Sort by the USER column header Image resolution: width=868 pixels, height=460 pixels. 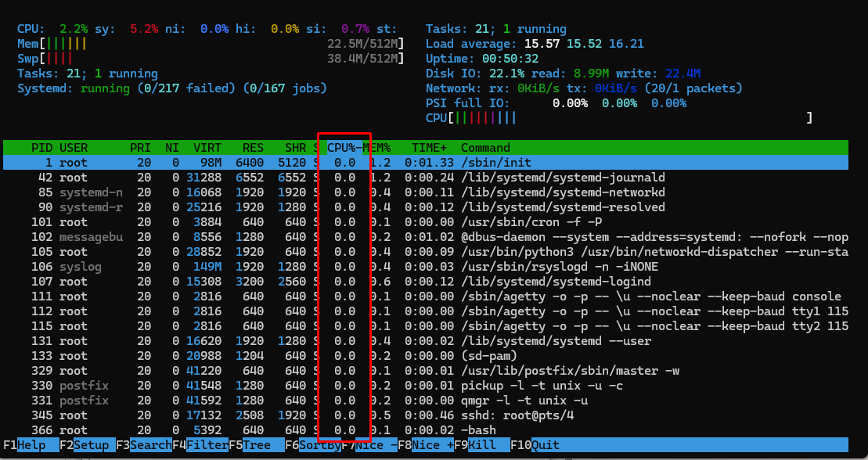[74, 148]
